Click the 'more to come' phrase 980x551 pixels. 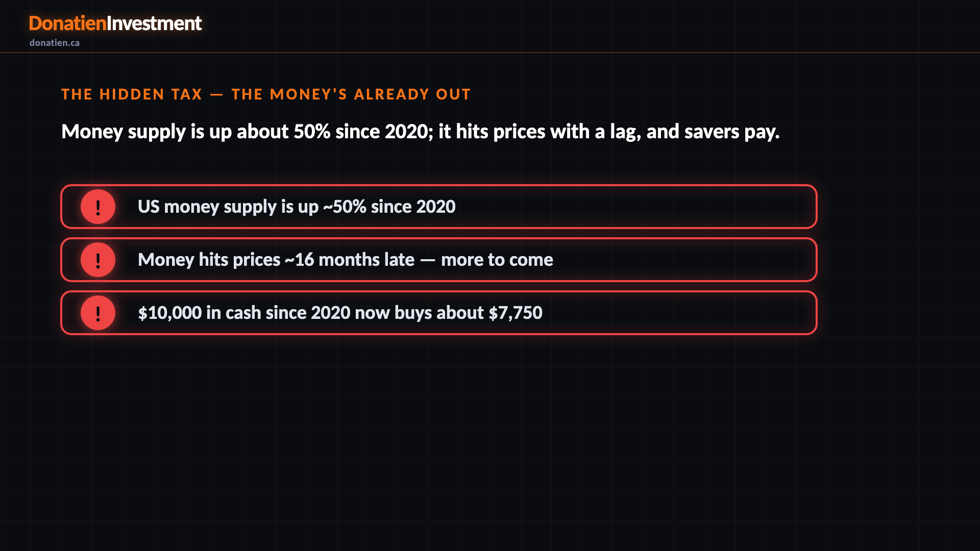497,260
